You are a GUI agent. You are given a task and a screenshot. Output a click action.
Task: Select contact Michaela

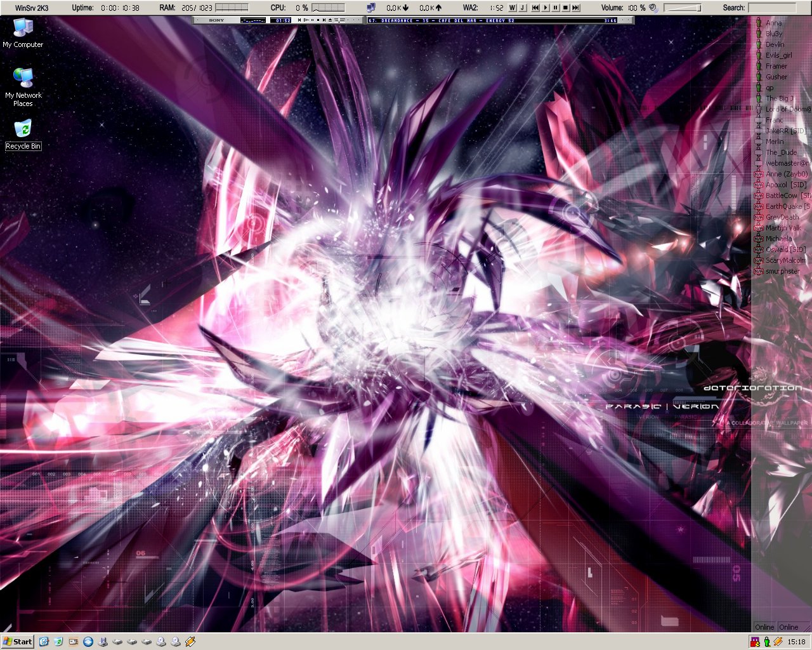[x=778, y=239]
